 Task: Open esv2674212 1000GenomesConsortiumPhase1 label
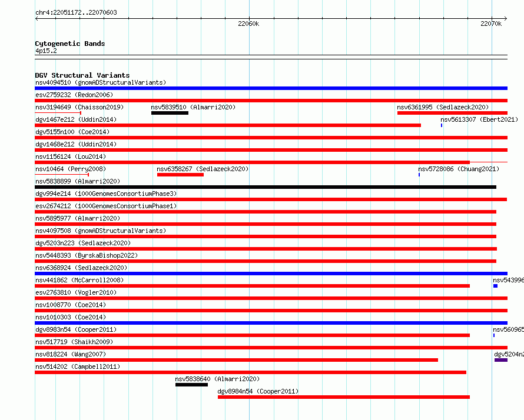[106, 206]
